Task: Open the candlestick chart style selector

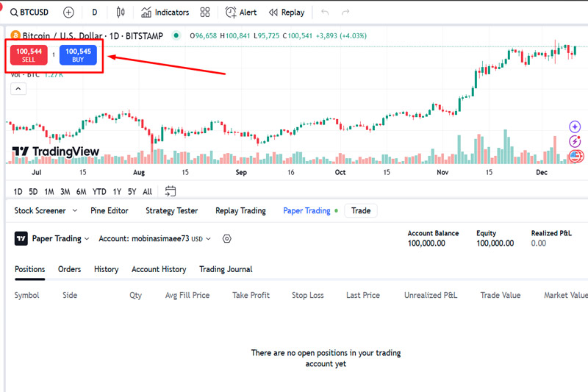Action: pyautogui.click(x=121, y=13)
